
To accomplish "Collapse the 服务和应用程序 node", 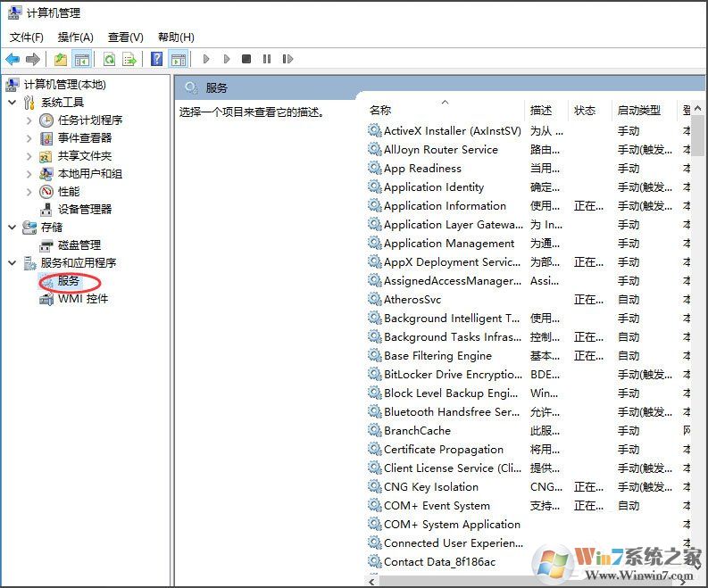I will [x=12, y=263].
